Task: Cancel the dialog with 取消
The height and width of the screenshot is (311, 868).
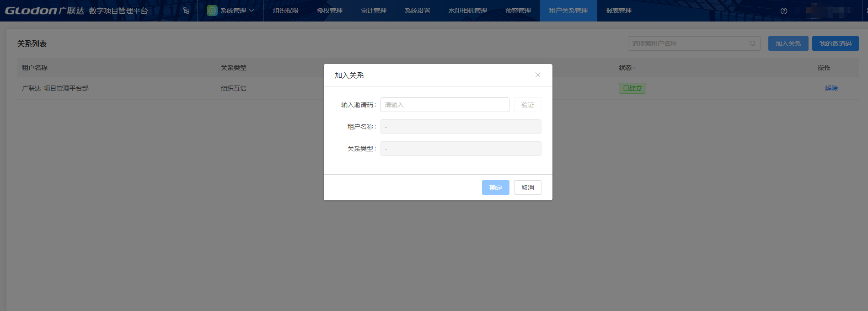Action: coord(527,188)
